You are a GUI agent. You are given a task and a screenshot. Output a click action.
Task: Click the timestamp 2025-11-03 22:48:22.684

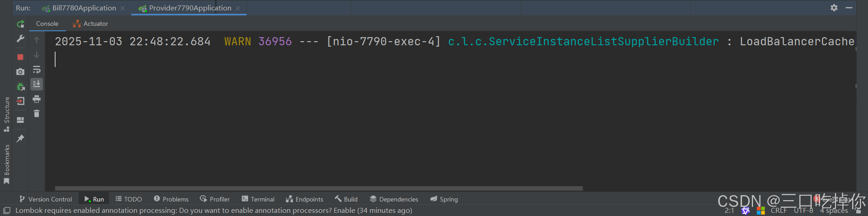132,42
